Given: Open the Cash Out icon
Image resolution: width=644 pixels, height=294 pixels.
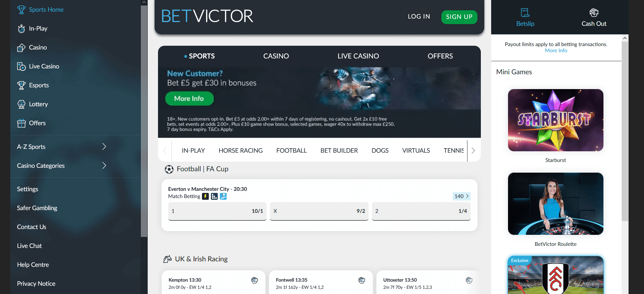Looking at the screenshot, I should click(594, 13).
